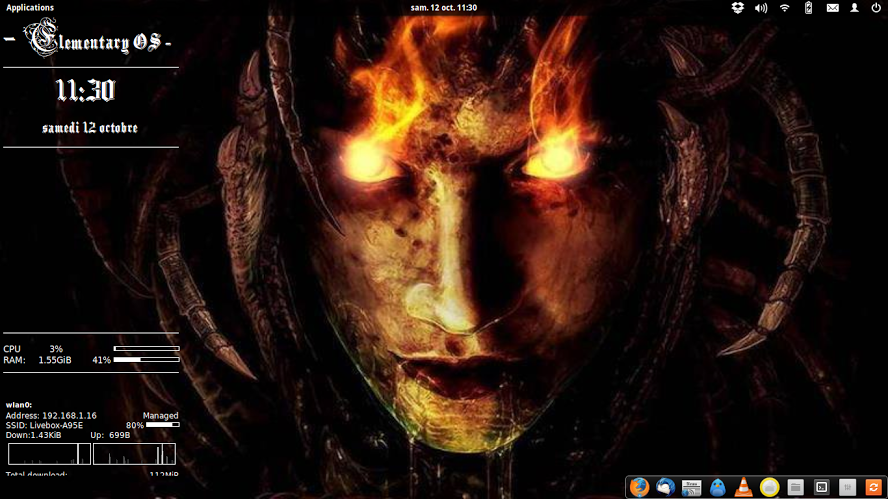
Task: Launch Firefox from the dock
Action: (639, 487)
